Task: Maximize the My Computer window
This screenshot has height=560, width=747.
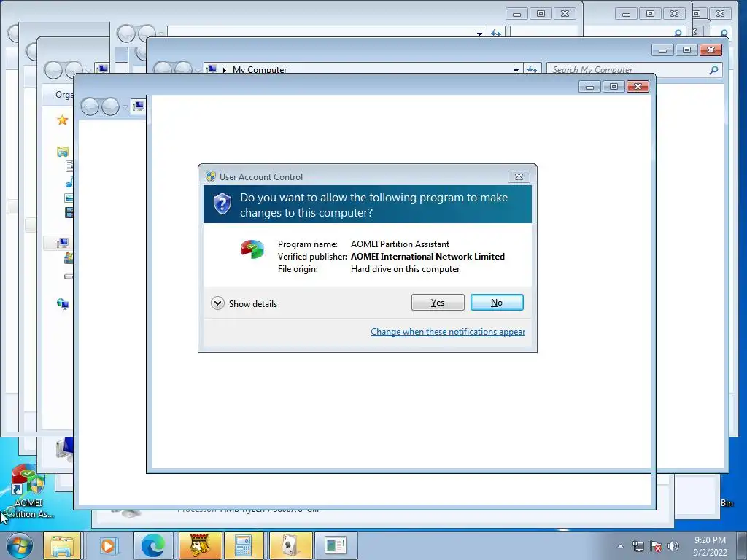Action: tap(686, 50)
